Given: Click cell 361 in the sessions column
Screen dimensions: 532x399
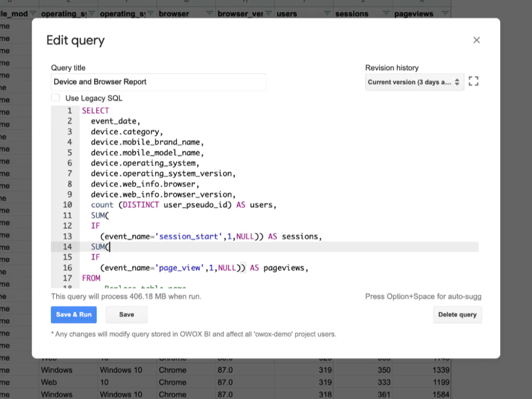Looking at the screenshot, I should point(384,395).
